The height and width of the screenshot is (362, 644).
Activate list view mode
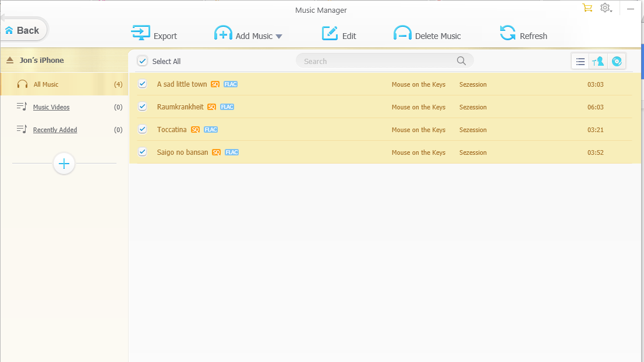point(580,61)
